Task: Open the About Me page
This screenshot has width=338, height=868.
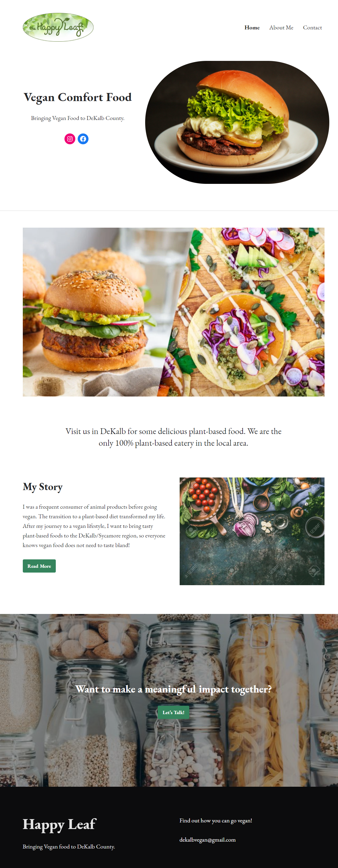Action: (281, 28)
